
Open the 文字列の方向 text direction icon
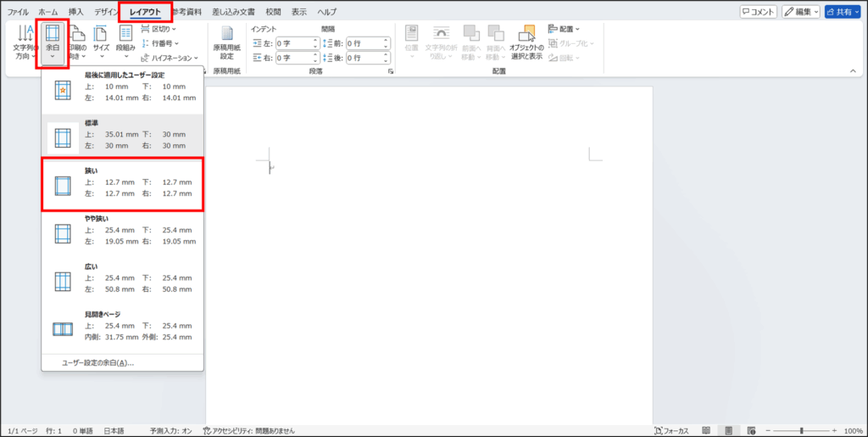24,43
